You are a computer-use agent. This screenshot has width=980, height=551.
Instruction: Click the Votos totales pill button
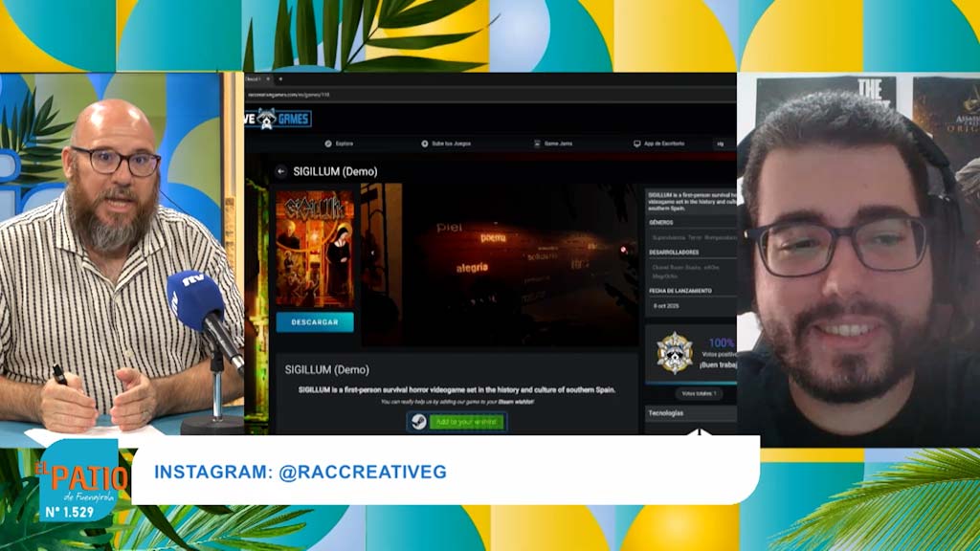coord(699,393)
